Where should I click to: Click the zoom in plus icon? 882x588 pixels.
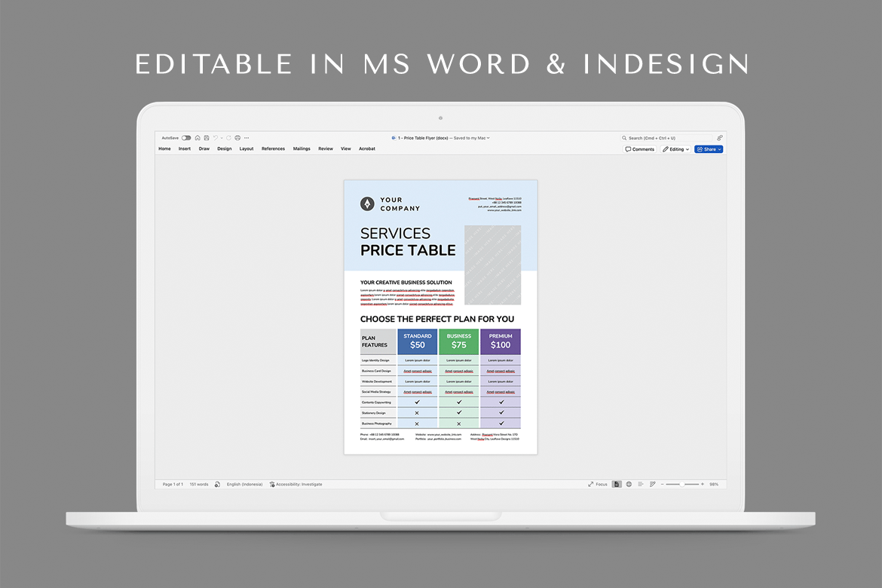click(702, 484)
